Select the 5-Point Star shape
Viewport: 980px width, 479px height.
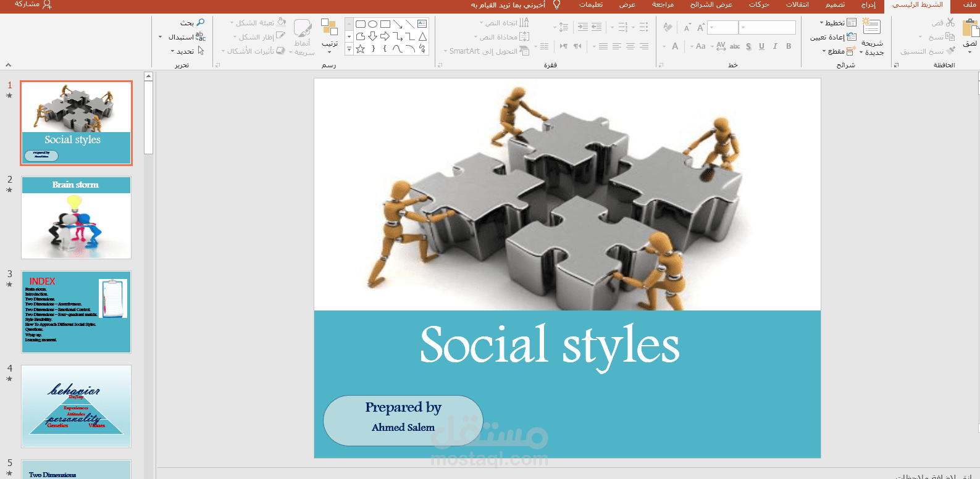click(x=361, y=49)
